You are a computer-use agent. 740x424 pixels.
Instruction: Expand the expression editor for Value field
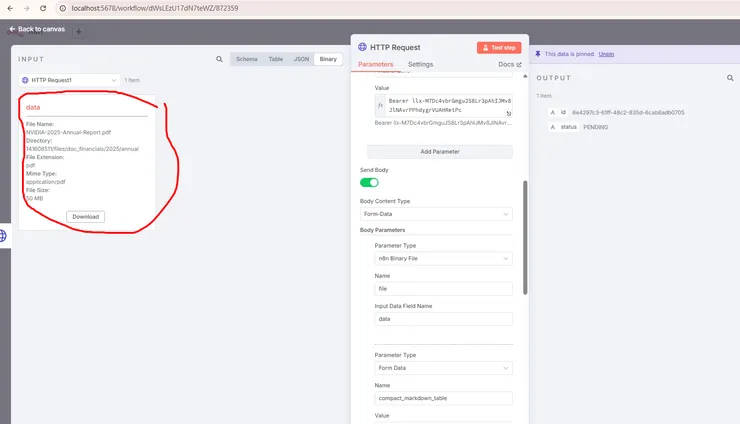[x=508, y=113]
